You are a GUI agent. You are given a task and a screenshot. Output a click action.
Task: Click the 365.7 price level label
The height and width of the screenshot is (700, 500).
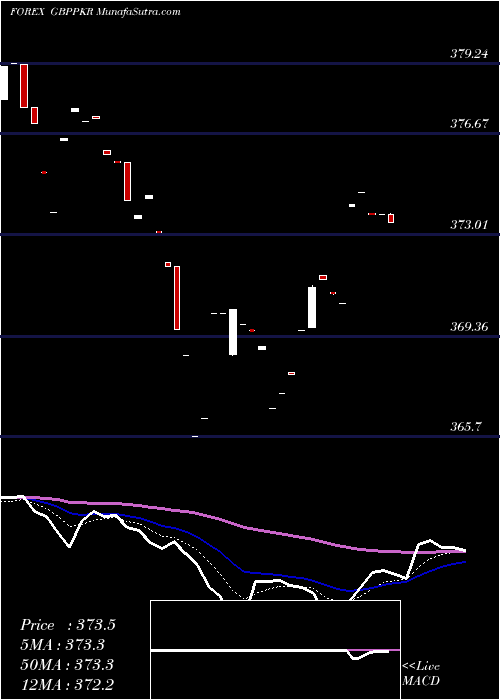click(466, 427)
